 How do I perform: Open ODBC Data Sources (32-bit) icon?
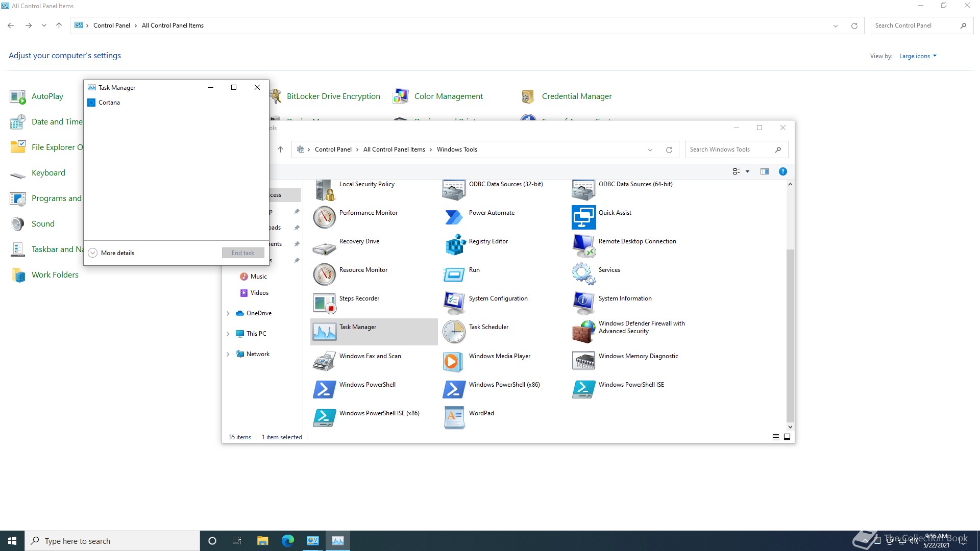coord(454,190)
